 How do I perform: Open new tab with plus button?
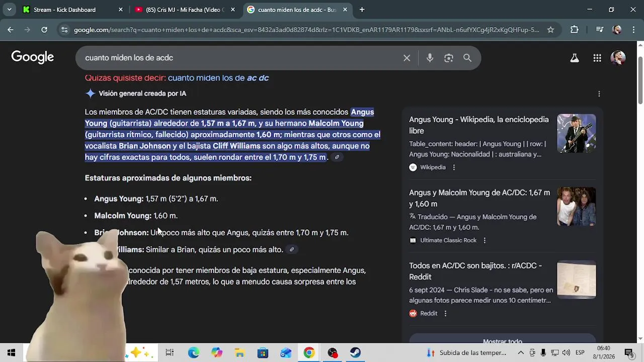(362, 10)
